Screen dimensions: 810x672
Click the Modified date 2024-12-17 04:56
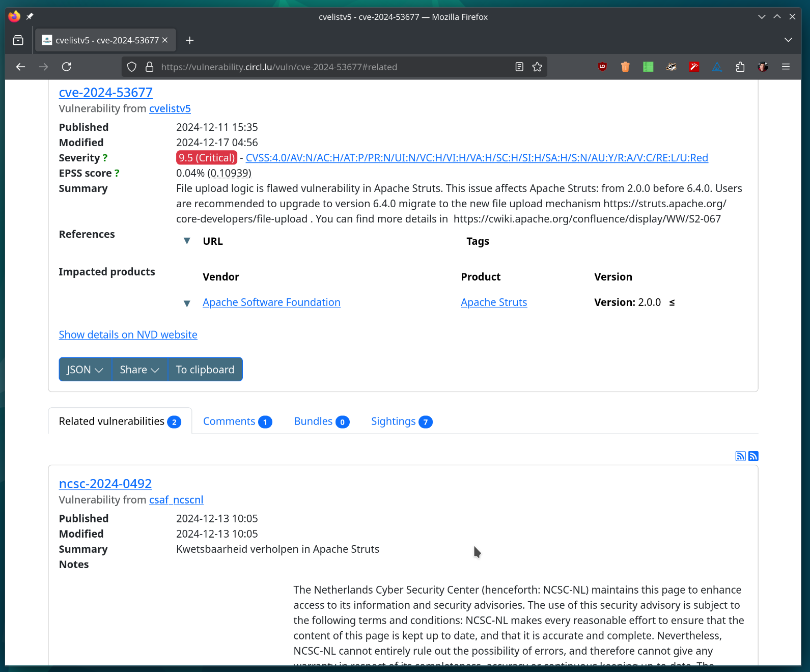click(217, 143)
